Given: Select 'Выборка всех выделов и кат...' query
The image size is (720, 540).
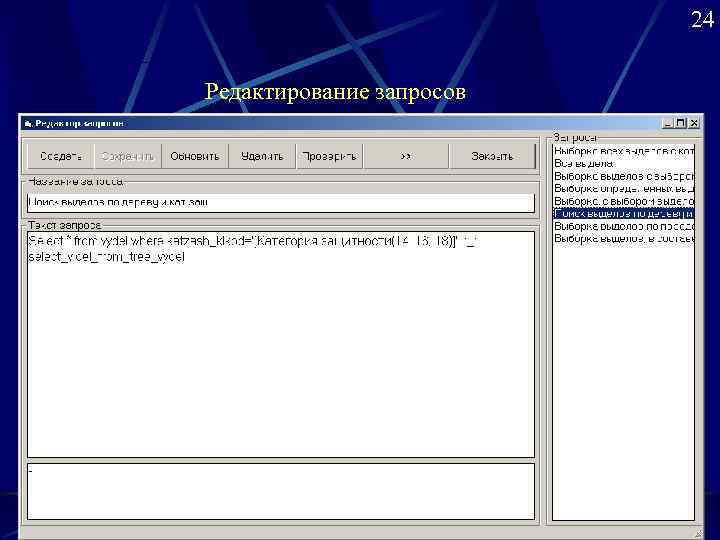Looking at the screenshot, I should point(623,151).
